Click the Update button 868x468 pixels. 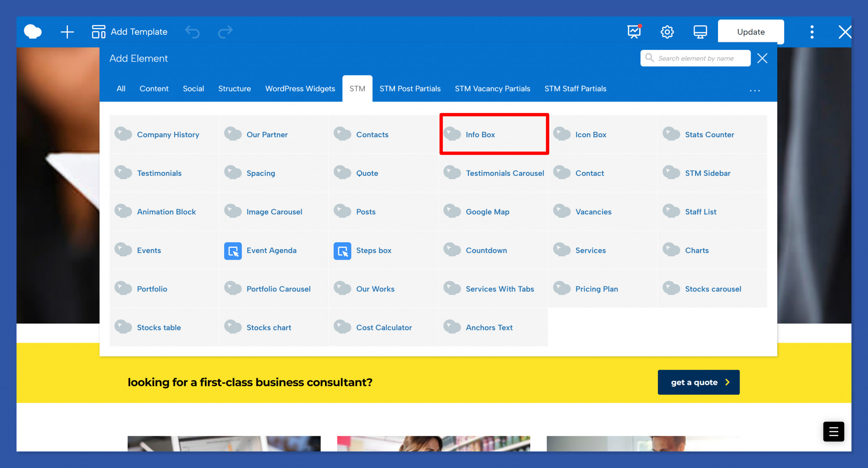coord(750,32)
